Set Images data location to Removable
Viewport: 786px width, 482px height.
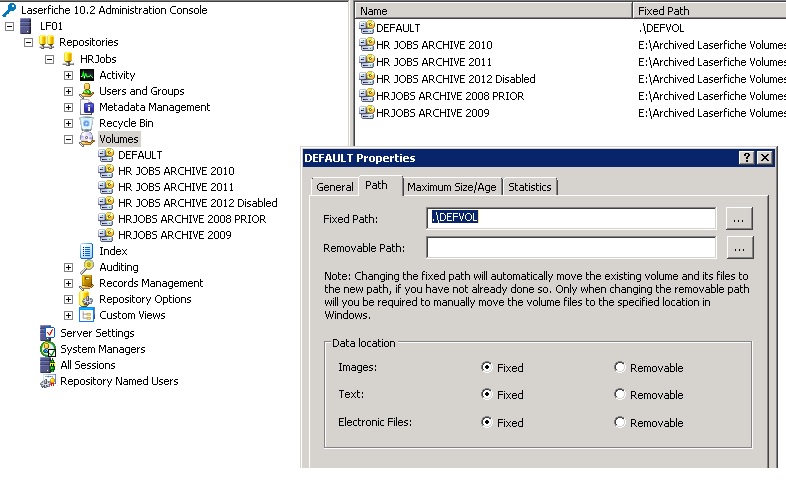pos(620,367)
